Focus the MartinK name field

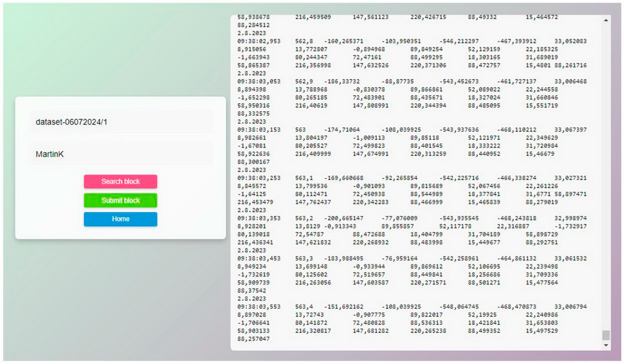tap(121, 154)
